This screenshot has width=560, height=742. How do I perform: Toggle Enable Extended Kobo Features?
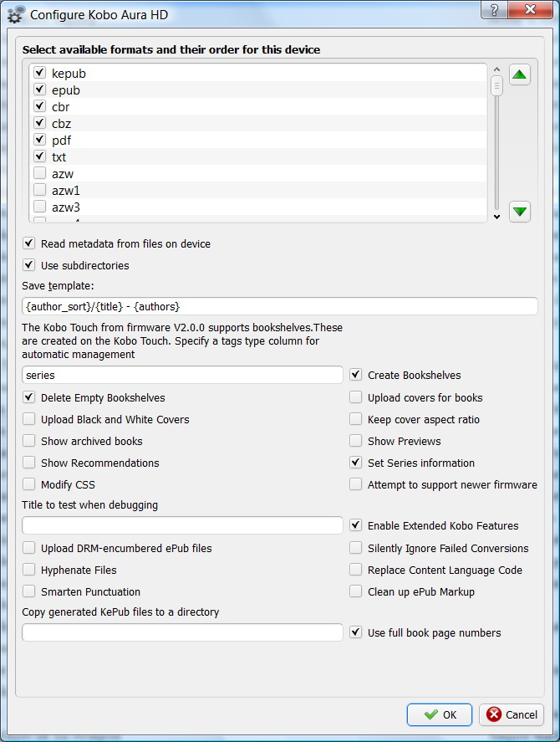click(x=356, y=525)
